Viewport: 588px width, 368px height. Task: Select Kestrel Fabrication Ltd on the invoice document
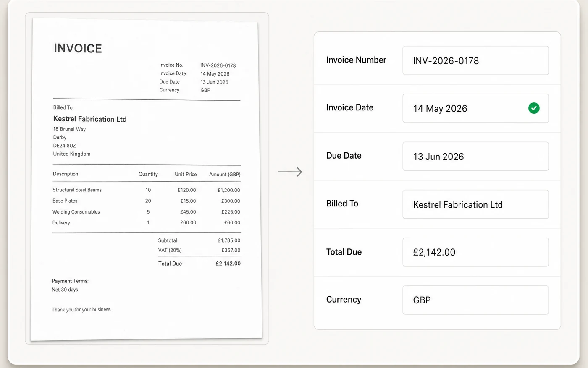[x=90, y=119]
